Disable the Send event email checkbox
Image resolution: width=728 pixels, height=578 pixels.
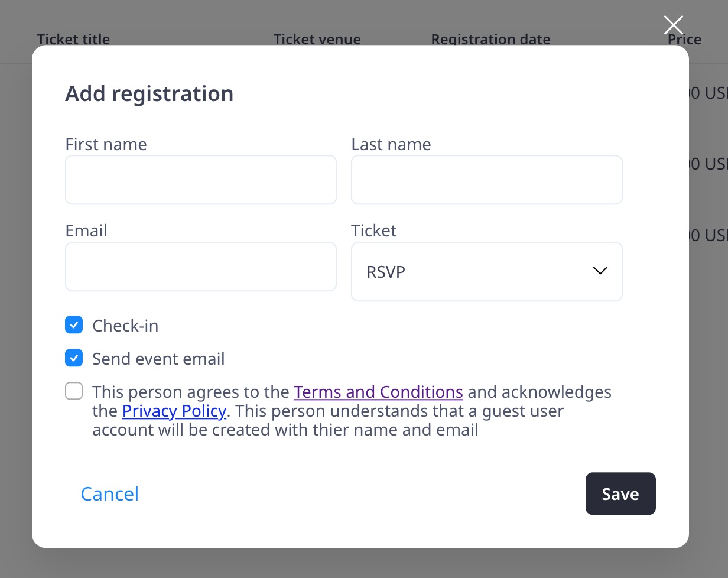tap(74, 358)
